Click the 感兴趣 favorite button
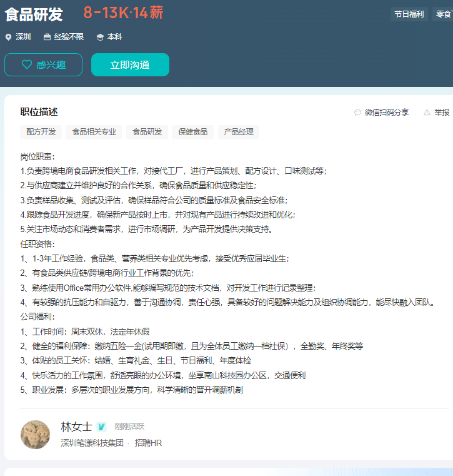This screenshot has height=476, width=453. pos(43,64)
